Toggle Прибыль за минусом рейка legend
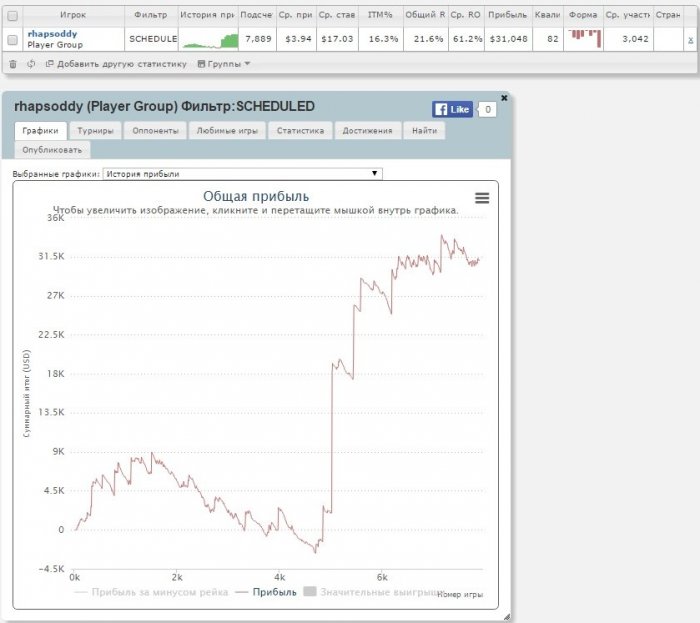700x623 pixels. pos(151,592)
